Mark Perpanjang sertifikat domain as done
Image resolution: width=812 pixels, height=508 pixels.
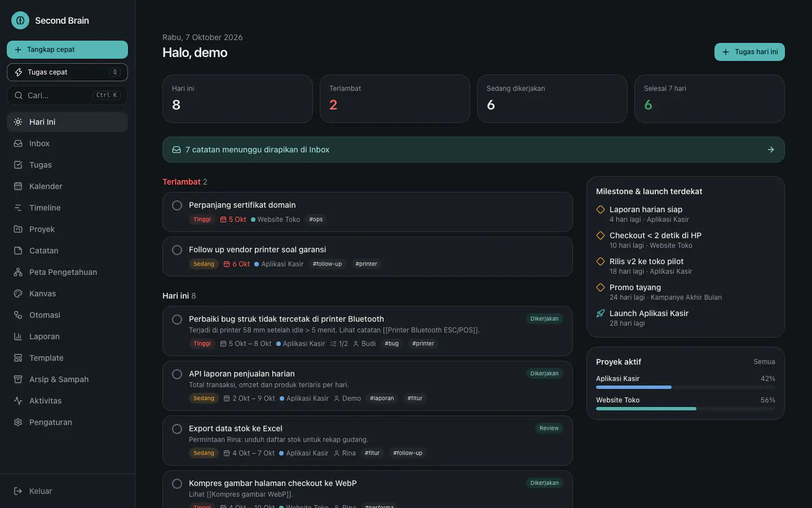pos(177,205)
